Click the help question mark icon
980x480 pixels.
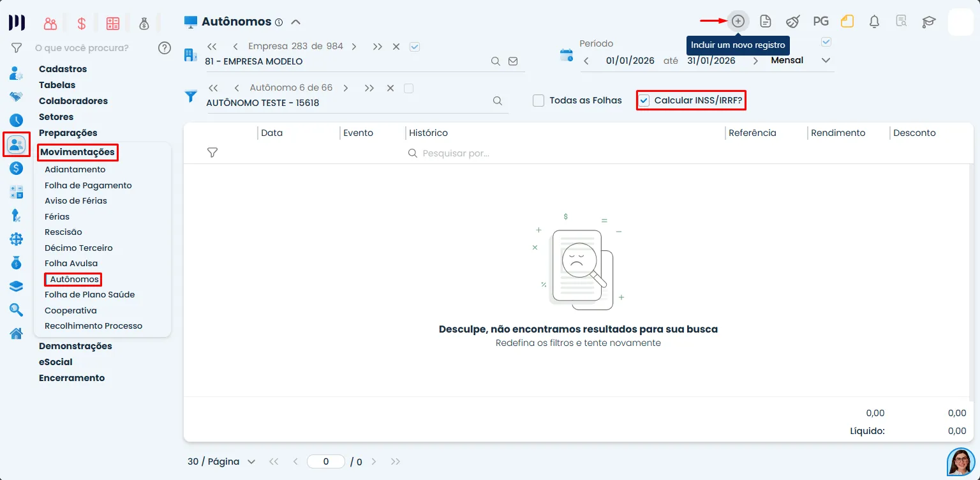165,47
